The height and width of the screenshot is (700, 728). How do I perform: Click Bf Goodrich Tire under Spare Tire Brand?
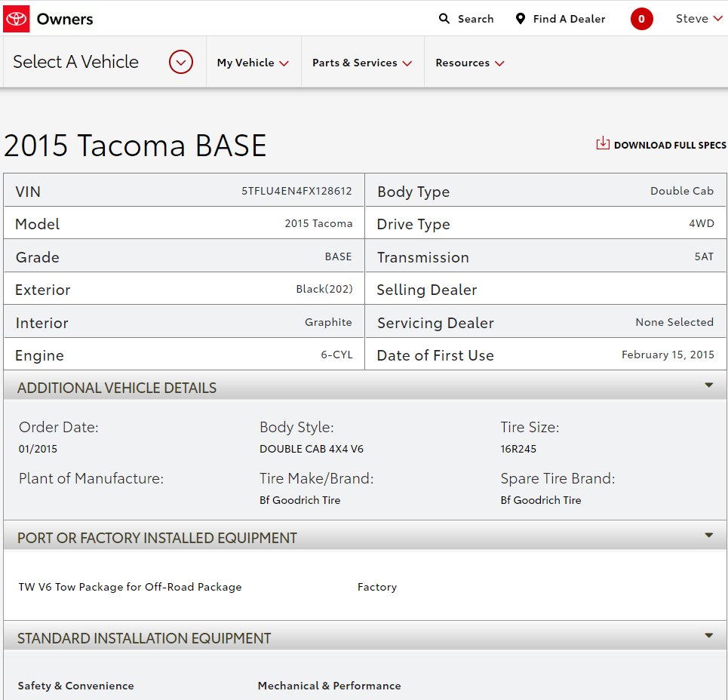click(x=541, y=500)
